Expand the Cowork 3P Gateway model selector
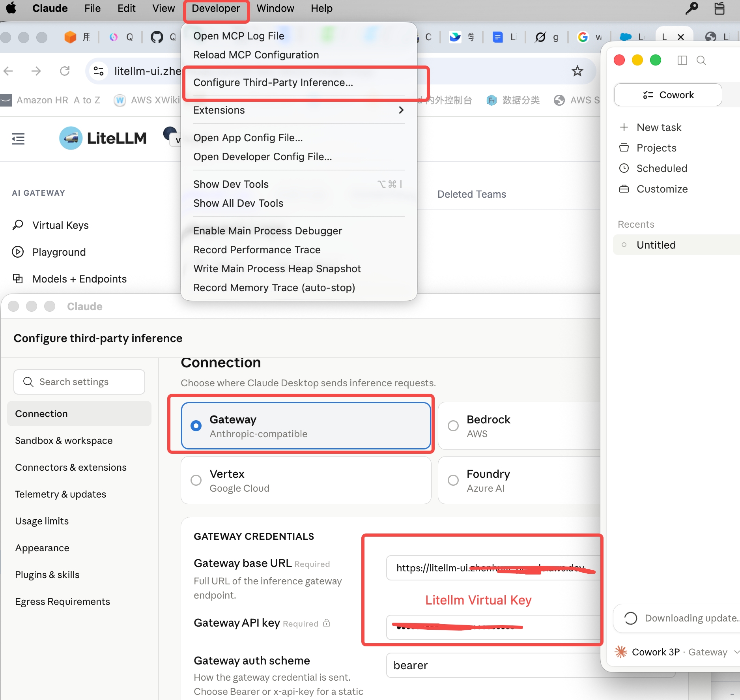Viewport: 740px width, 700px height. 677,652
